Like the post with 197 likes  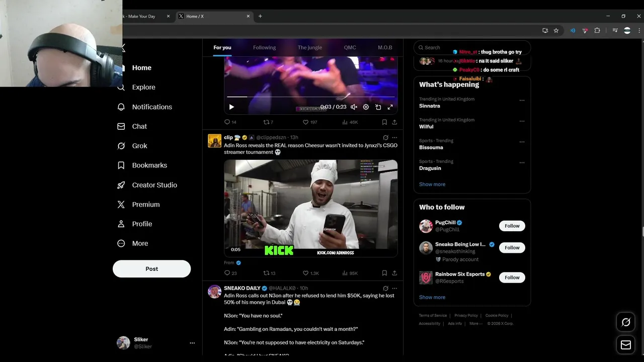pyautogui.click(x=309, y=122)
